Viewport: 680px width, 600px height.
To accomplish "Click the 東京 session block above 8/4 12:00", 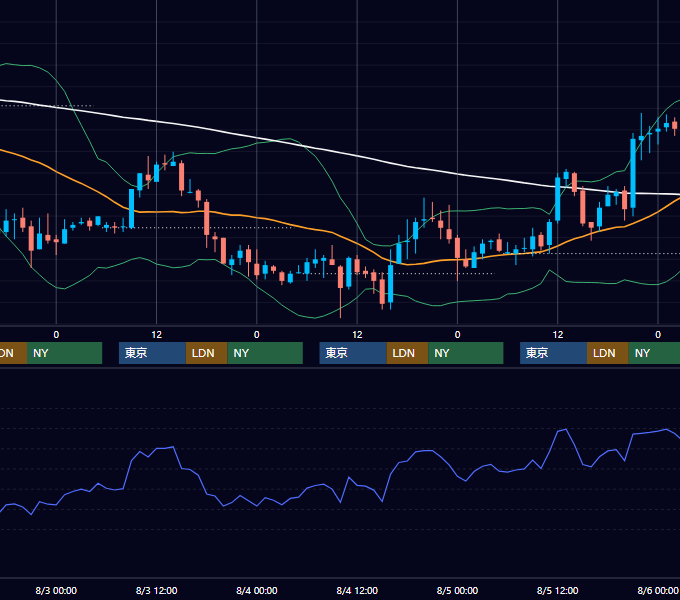I will click(353, 353).
